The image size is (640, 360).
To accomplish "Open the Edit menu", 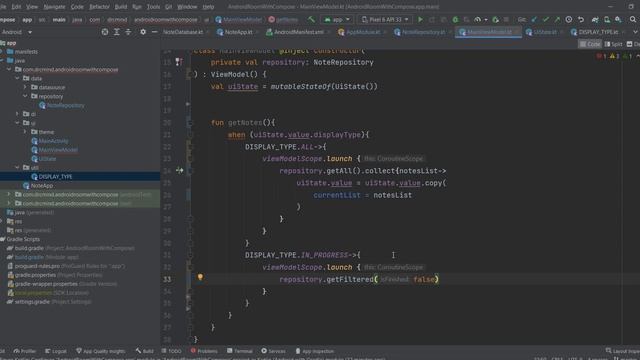I will coord(16,7).
